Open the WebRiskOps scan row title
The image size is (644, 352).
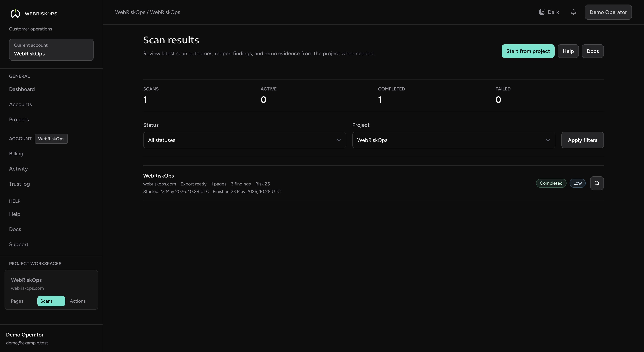point(159,176)
